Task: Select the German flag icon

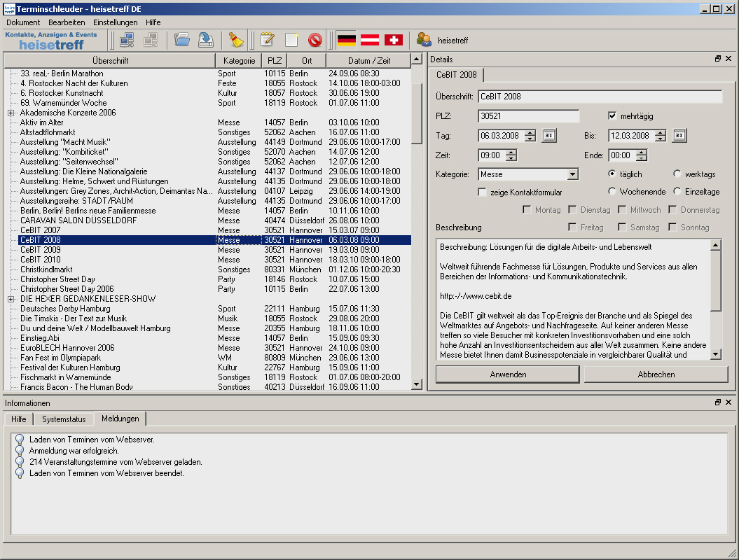Action: (347, 41)
